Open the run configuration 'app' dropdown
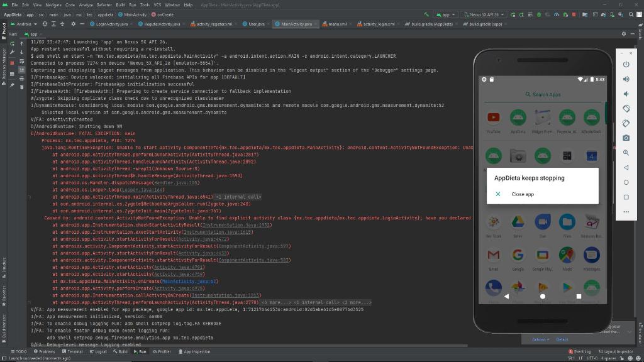Image resolution: width=644 pixels, height=362 pixels. click(448, 13)
